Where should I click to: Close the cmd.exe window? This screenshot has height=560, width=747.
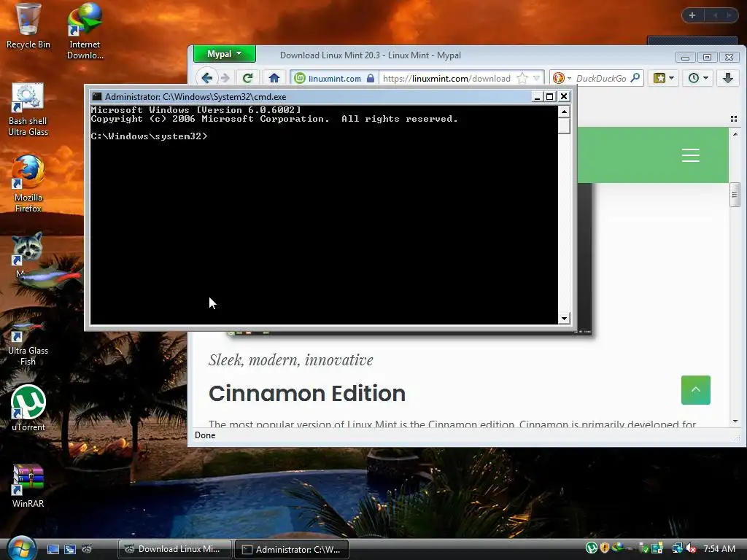pyautogui.click(x=564, y=97)
